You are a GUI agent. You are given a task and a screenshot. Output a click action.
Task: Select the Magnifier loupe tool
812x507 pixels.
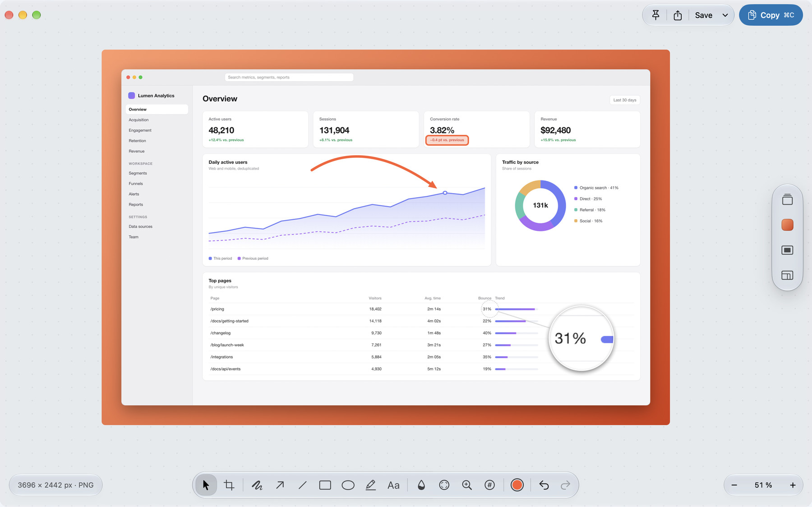[x=467, y=485]
